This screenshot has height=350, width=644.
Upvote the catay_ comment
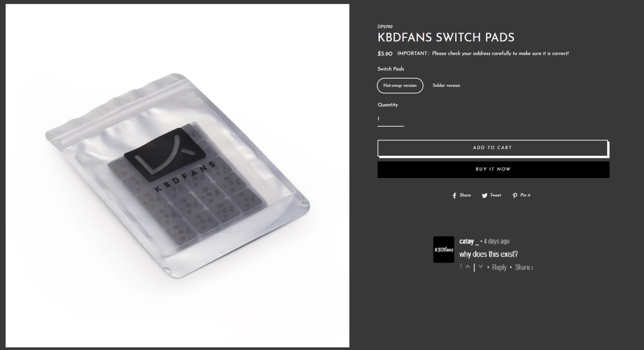click(x=467, y=267)
